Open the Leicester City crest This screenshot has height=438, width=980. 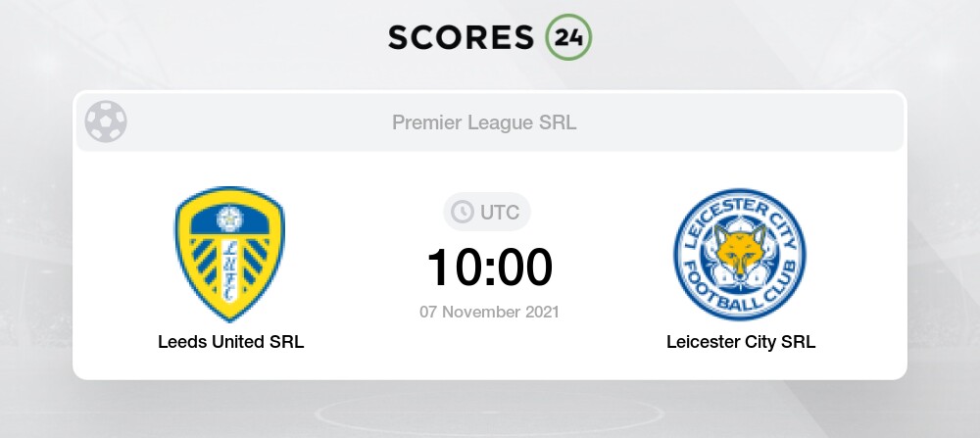pyautogui.click(x=740, y=254)
